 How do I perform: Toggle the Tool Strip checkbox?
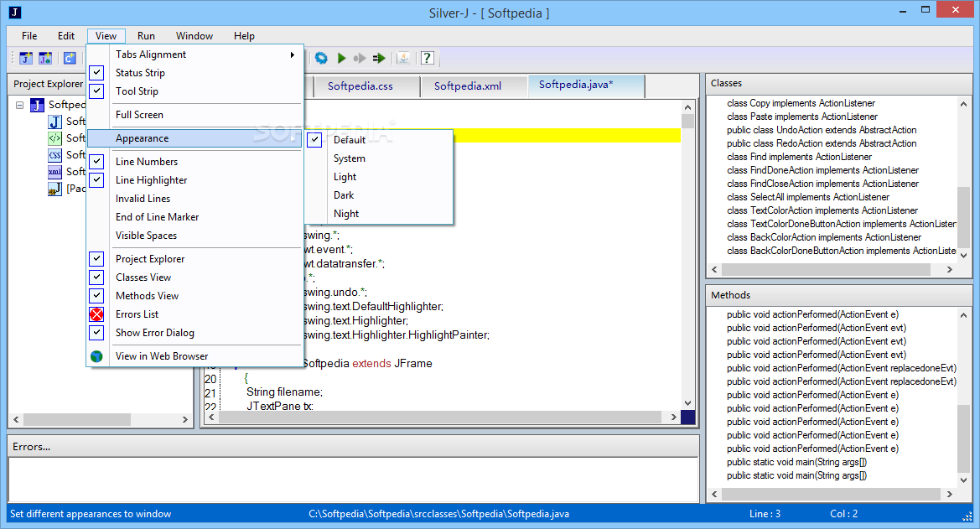pos(96,91)
